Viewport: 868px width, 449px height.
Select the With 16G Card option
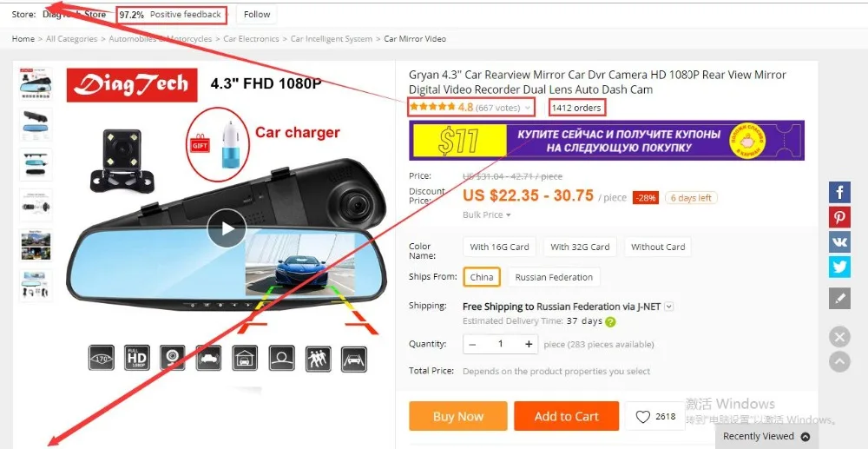tap(499, 247)
